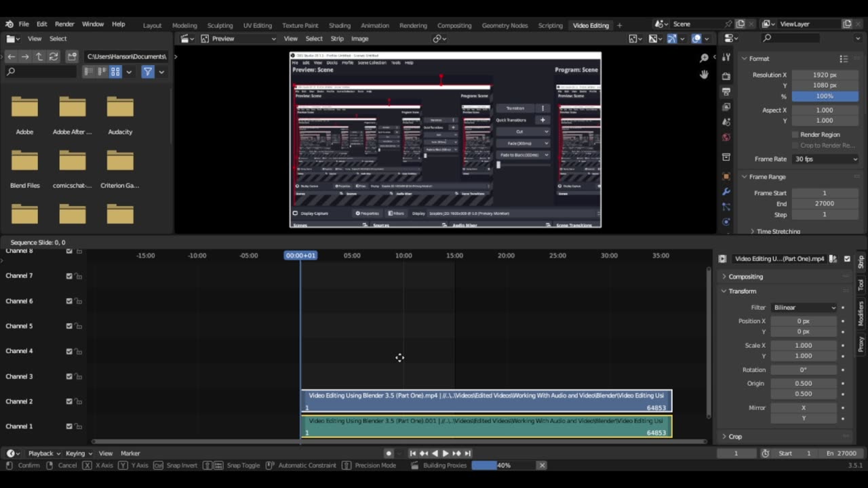Open the Particles properties icon
The image size is (868, 488).
(x=726, y=207)
